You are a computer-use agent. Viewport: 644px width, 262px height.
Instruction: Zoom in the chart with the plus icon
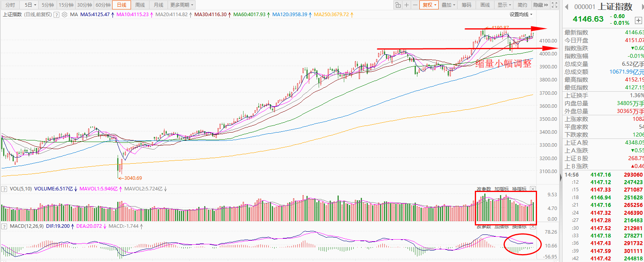click(407, 5)
